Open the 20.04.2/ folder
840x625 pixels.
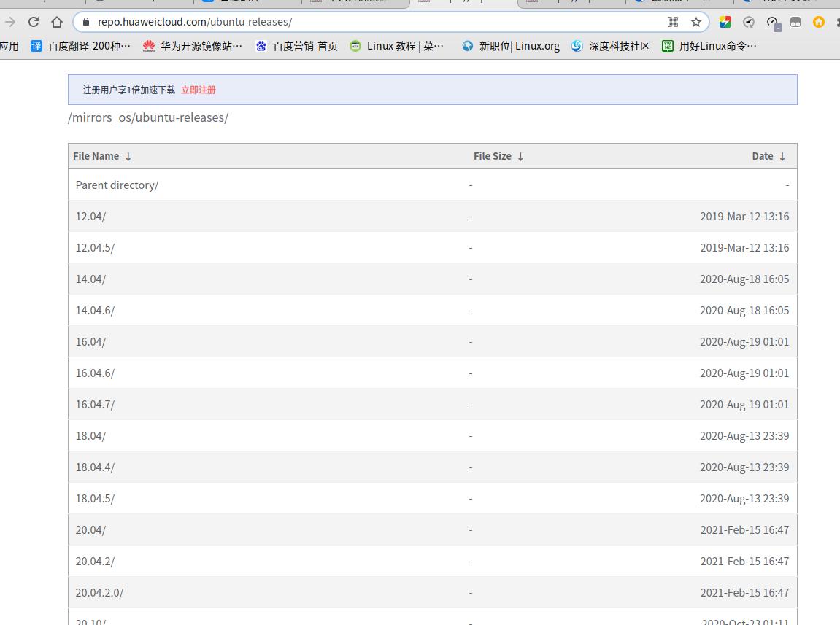pos(95,562)
